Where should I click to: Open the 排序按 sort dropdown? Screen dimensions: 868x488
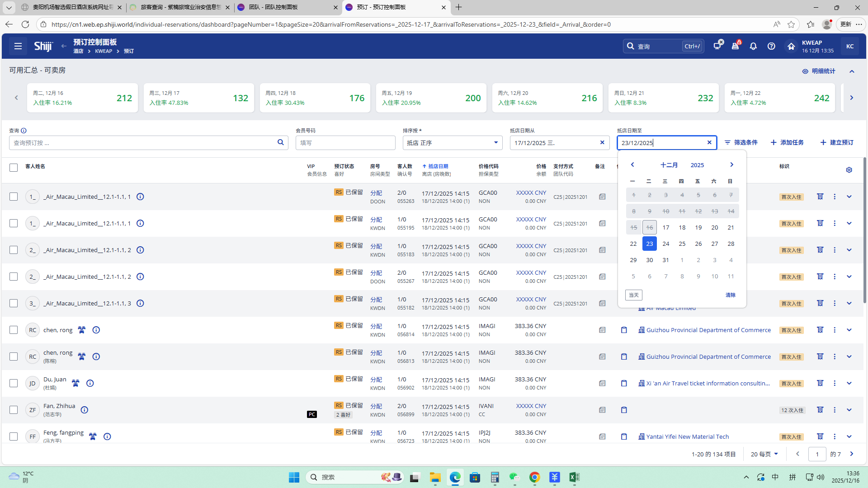click(x=452, y=143)
